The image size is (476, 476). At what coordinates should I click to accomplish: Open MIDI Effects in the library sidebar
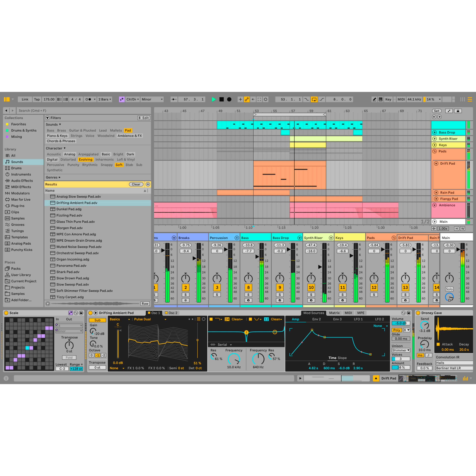coord(21,187)
